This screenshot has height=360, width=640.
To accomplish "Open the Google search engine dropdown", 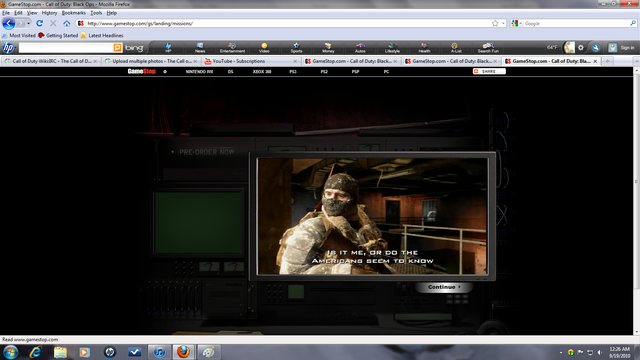I will click(516, 23).
